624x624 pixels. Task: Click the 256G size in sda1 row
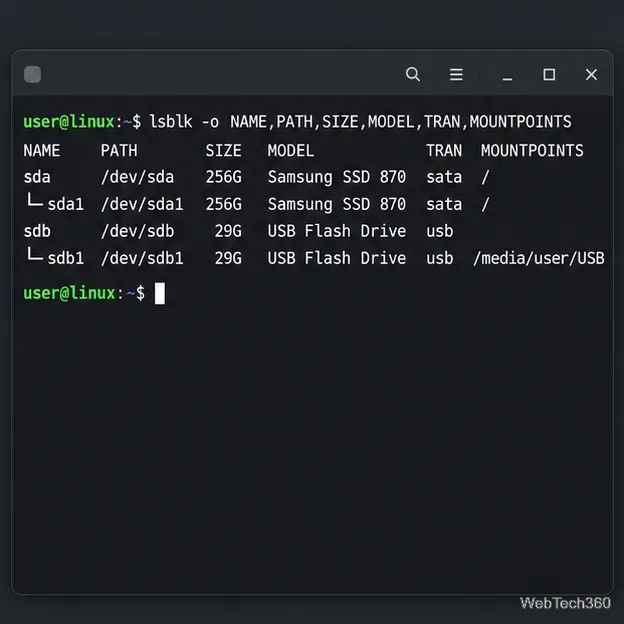click(224, 205)
